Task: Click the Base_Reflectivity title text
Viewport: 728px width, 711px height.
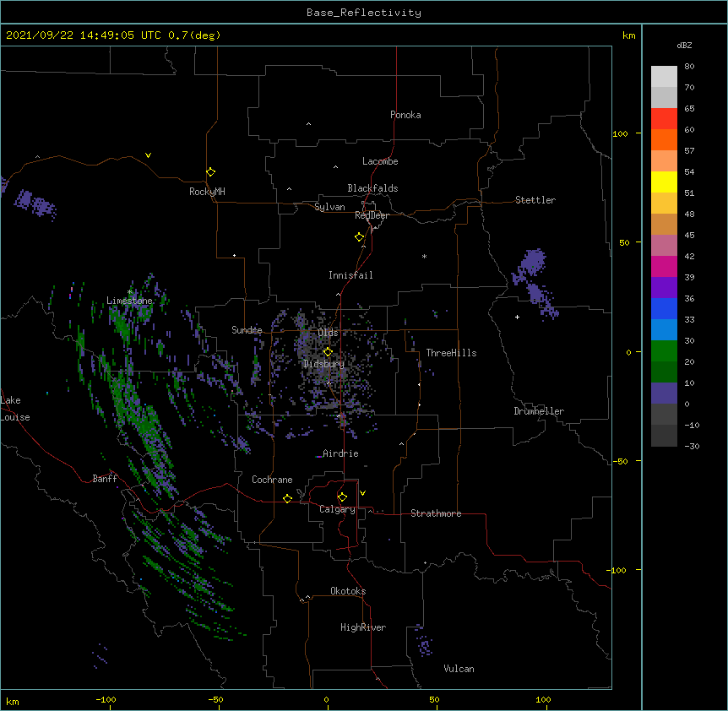Action: [x=364, y=13]
